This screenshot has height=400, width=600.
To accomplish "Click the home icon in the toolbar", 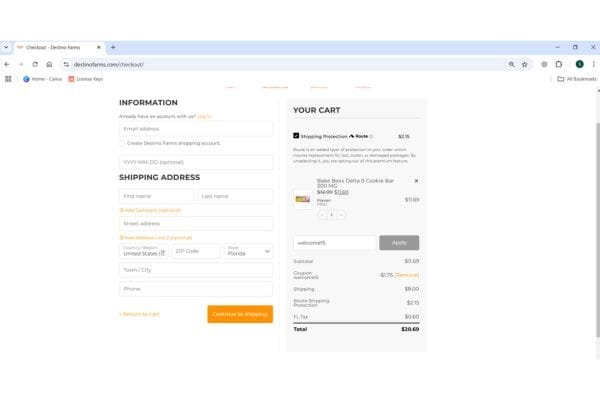I will 49,64.
